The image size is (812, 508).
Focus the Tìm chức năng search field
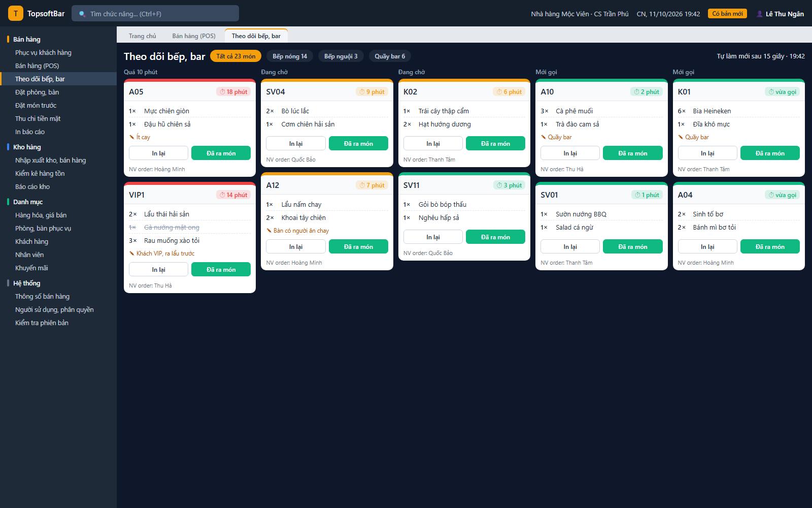click(x=155, y=14)
